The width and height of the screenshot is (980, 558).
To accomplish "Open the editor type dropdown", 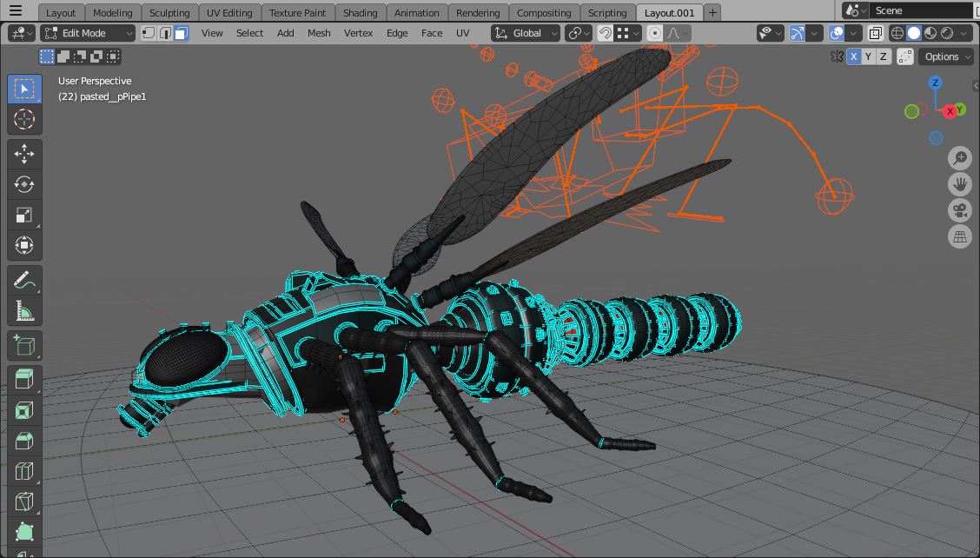I will [21, 33].
